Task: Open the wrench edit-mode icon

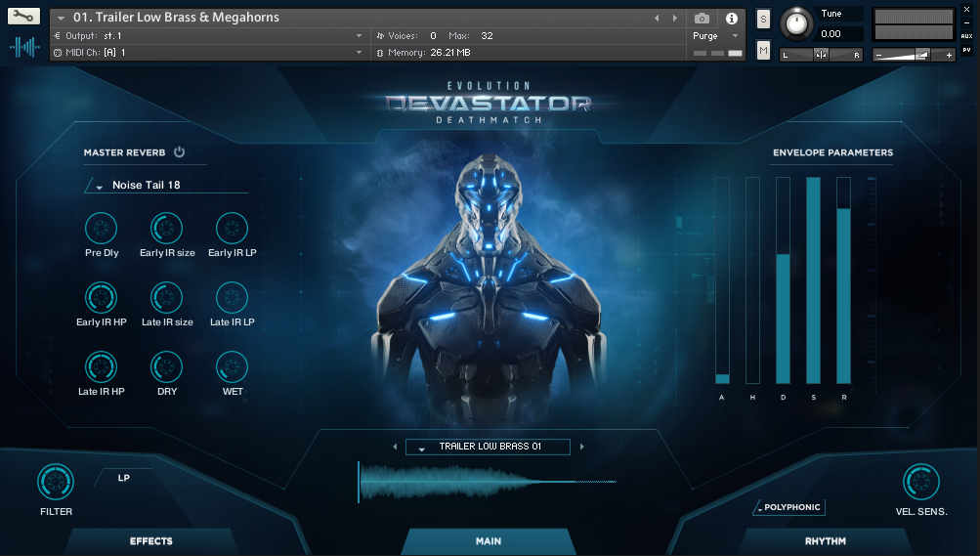Action: [23, 17]
